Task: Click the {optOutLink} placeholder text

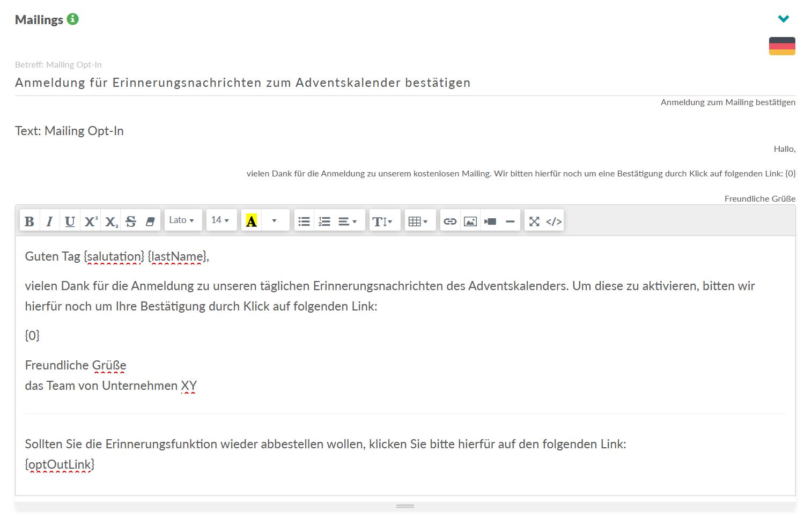Action: click(x=60, y=464)
